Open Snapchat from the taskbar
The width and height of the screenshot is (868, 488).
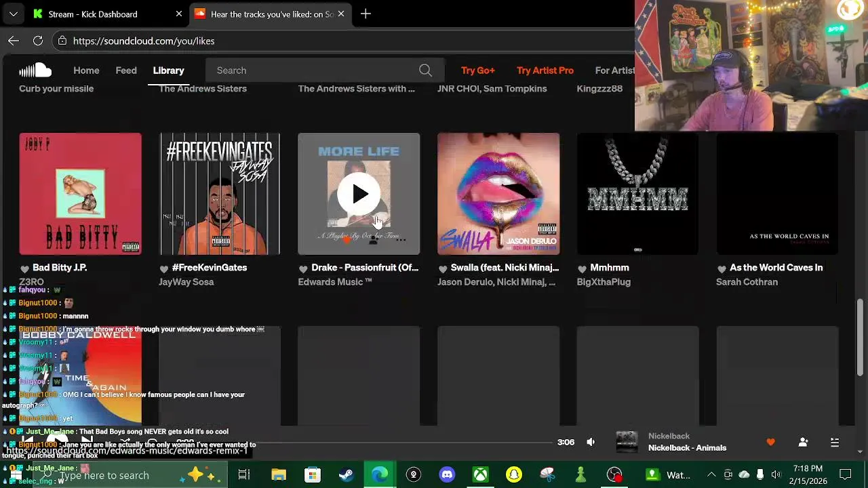pyautogui.click(x=514, y=474)
